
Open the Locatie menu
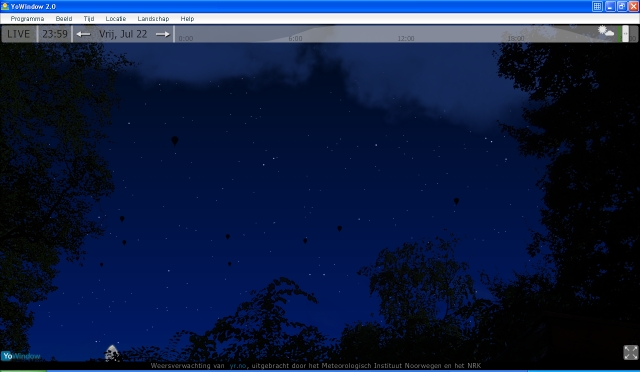[116, 19]
